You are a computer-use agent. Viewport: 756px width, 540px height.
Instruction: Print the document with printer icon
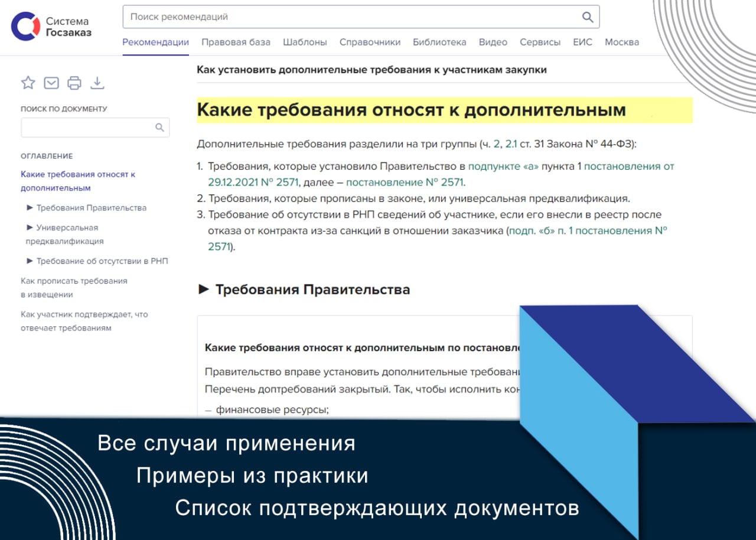pyautogui.click(x=74, y=83)
